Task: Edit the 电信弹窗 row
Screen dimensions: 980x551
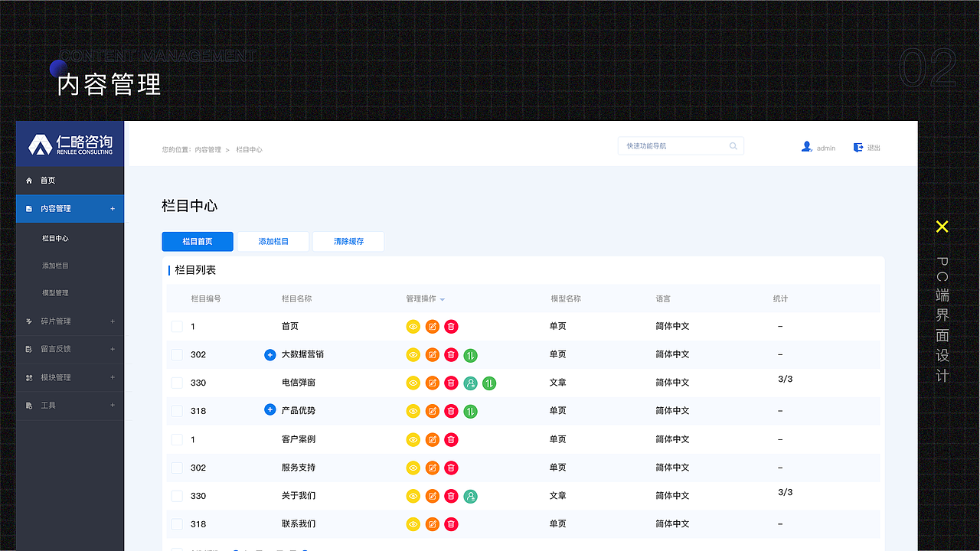Action: point(433,383)
